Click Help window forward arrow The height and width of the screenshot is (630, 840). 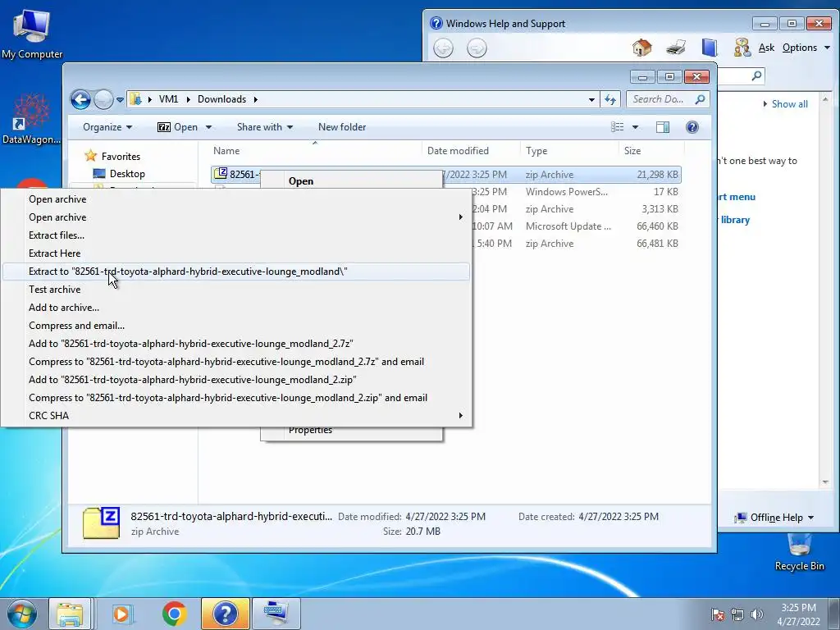pos(477,48)
